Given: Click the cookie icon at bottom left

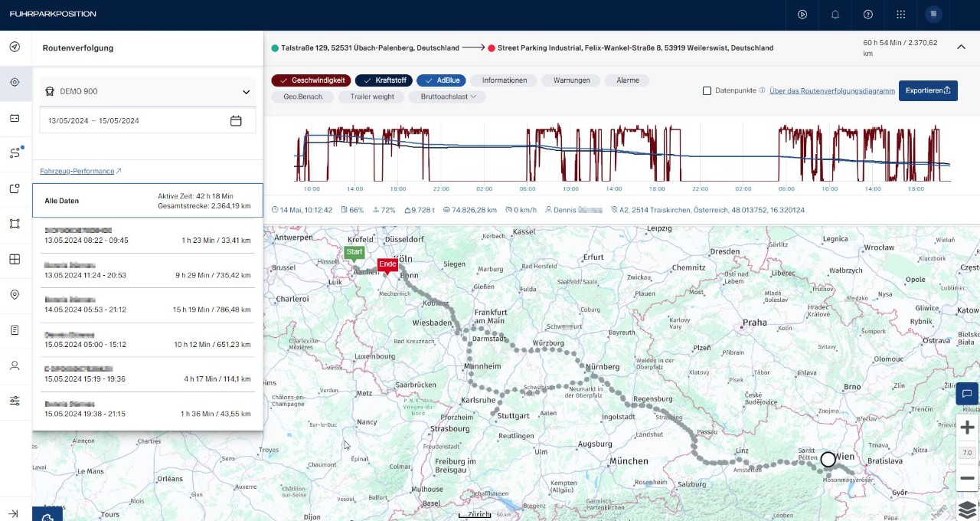Looking at the screenshot, I should (x=47, y=514).
